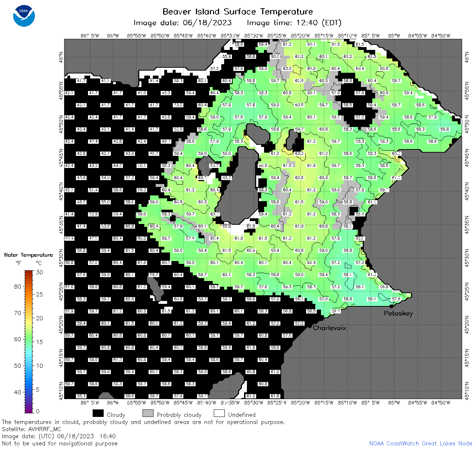476x449 pixels.
Task: Click the UTC image date '06/18/2023 16:40' line
Action: tap(59, 436)
